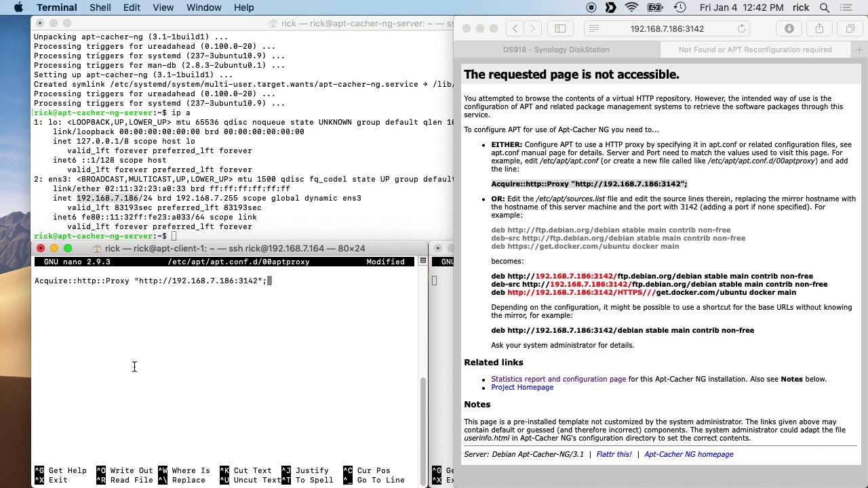
Task: Open the Time Machine menu
Action: 680,7
